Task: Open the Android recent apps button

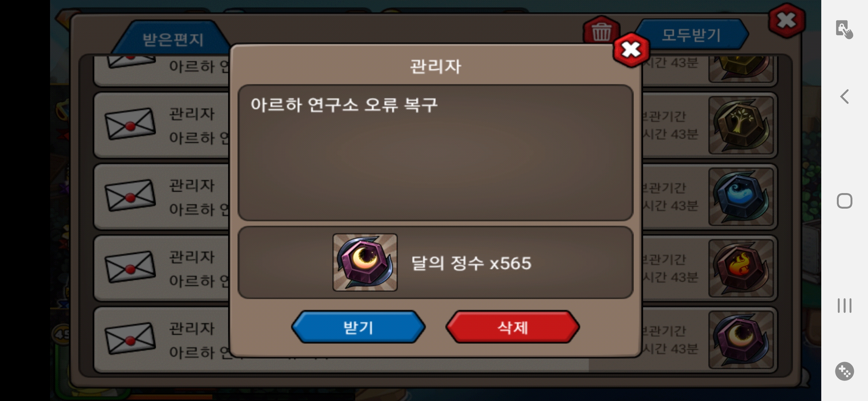Action: click(845, 306)
